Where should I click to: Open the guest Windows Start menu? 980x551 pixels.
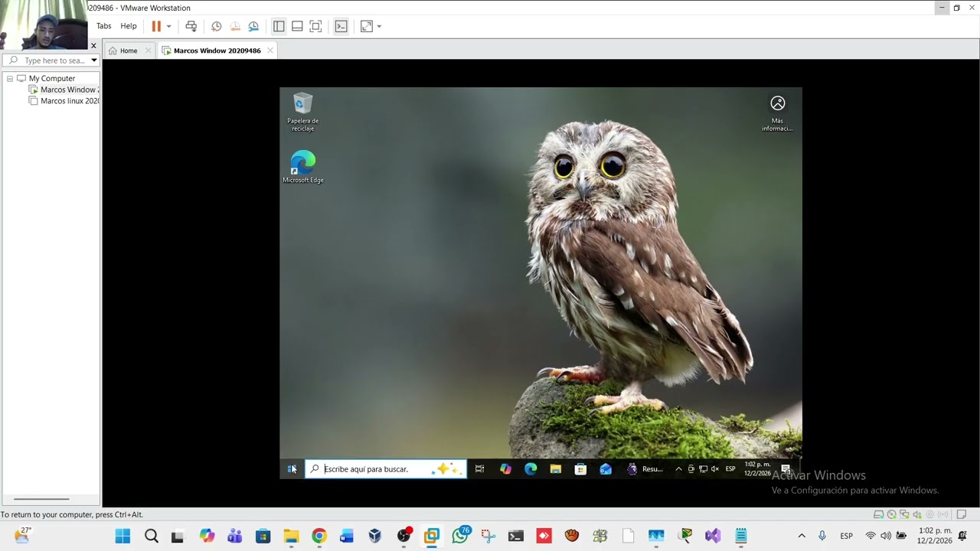click(x=292, y=469)
